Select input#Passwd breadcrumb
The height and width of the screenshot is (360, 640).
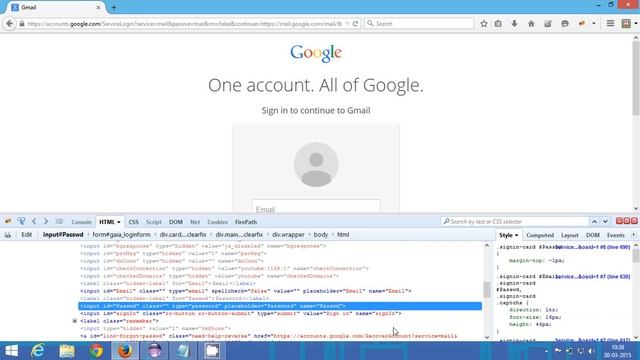[x=63, y=235]
